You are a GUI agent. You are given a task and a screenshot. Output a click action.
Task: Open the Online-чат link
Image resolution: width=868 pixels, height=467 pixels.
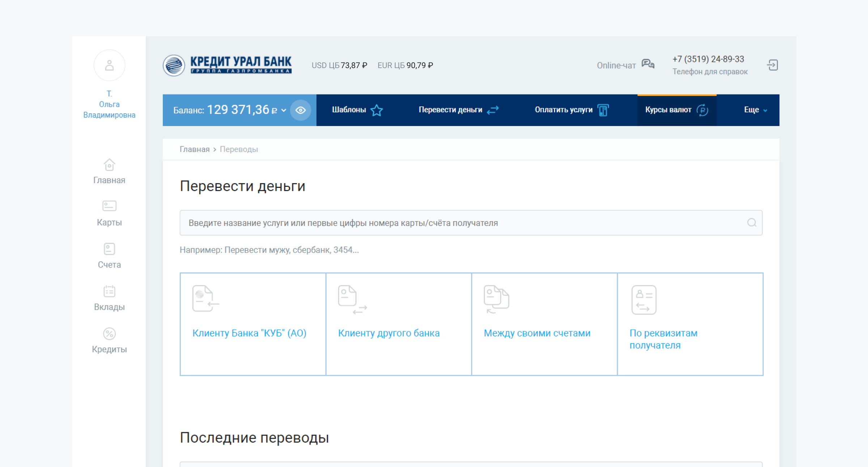point(616,66)
